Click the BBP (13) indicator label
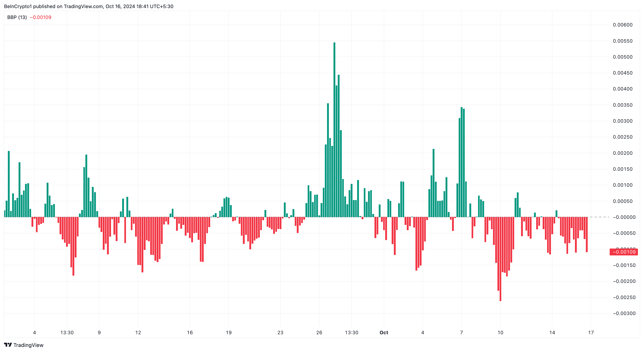The height and width of the screenshot is (352, 644). (17, 17)
